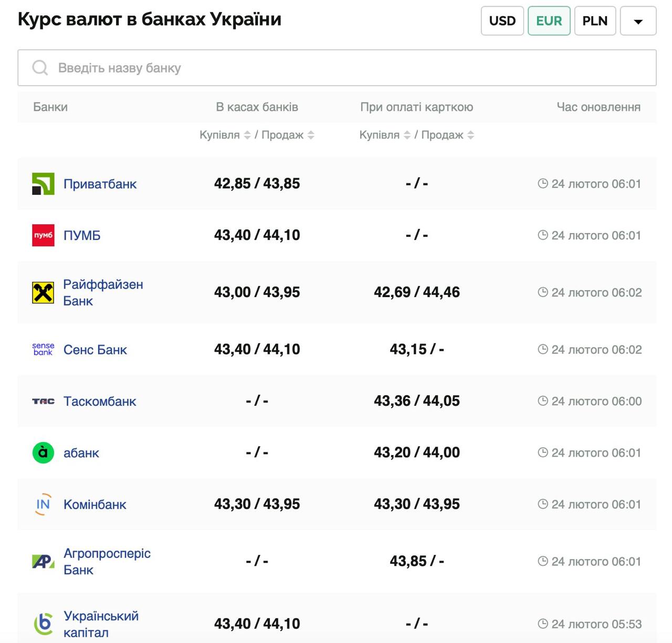Switch currency to PLN

tap(595, 21)
